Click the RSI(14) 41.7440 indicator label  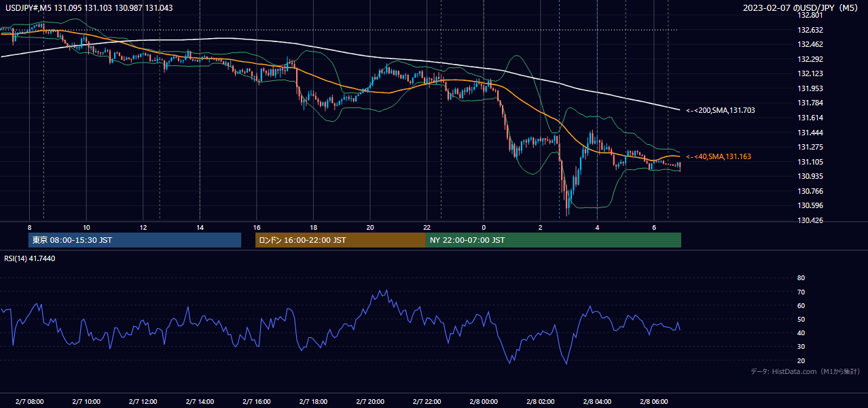(x=30, y=258)
